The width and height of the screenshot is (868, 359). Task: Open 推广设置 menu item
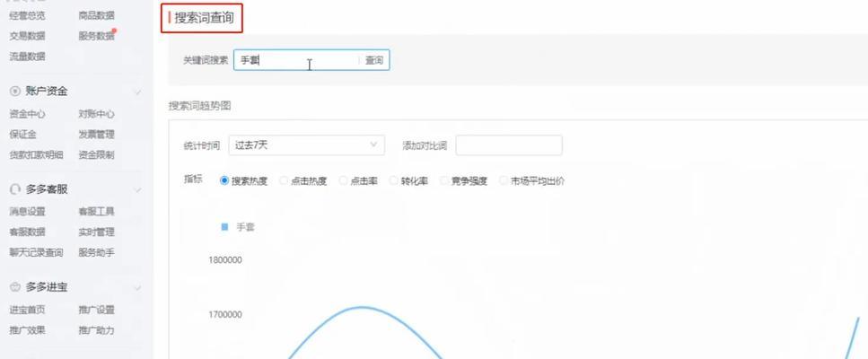coord(96,310)
